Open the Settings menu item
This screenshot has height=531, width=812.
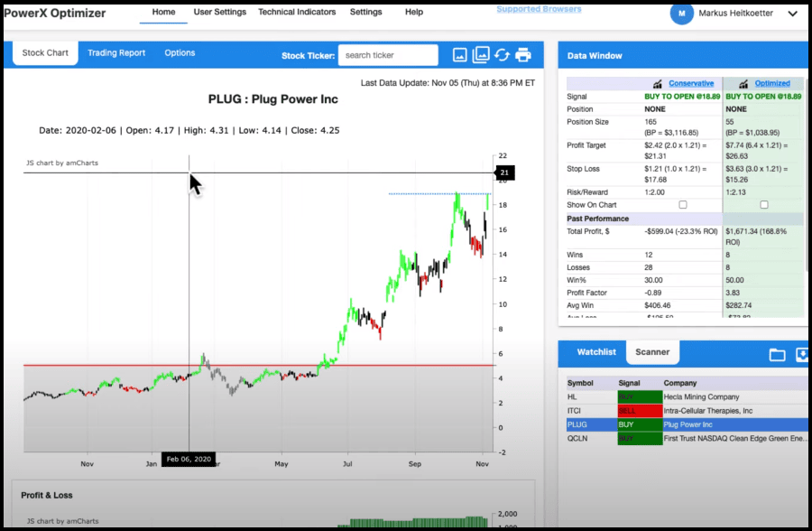365,12
